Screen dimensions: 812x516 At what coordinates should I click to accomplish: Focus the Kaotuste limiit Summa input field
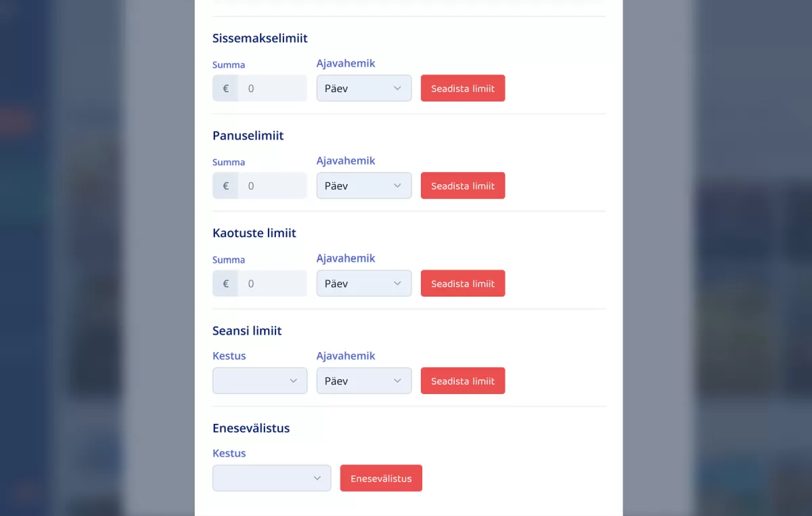273,284
